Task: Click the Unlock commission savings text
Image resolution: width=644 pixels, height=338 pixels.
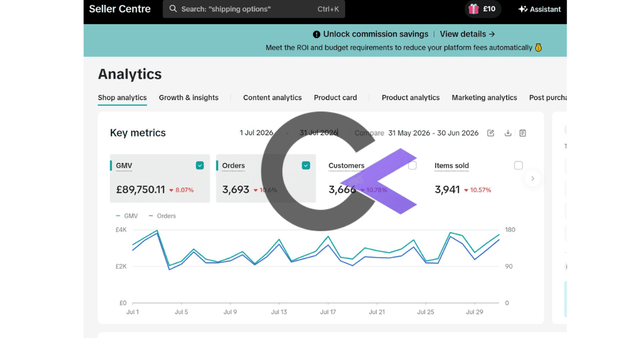Action: point(376,34)
